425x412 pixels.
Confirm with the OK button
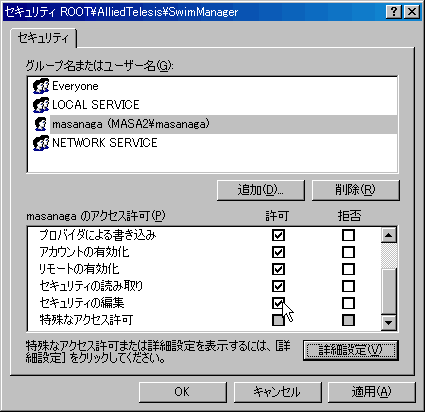(x=183, y=392)
